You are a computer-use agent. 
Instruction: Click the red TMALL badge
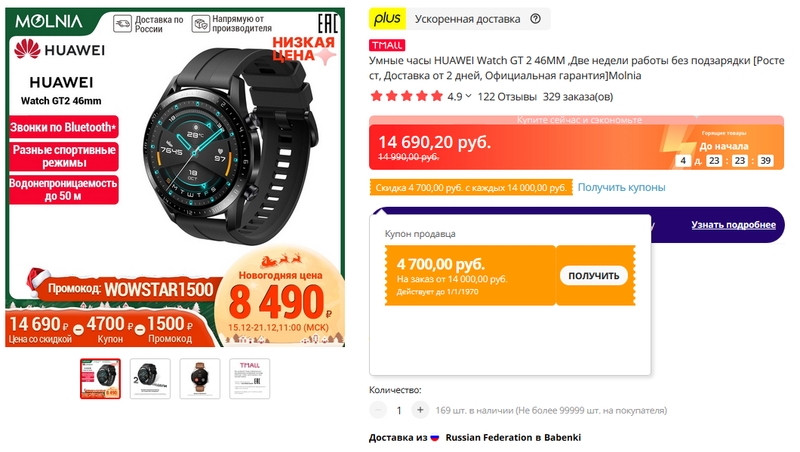[x=387, y=45]
